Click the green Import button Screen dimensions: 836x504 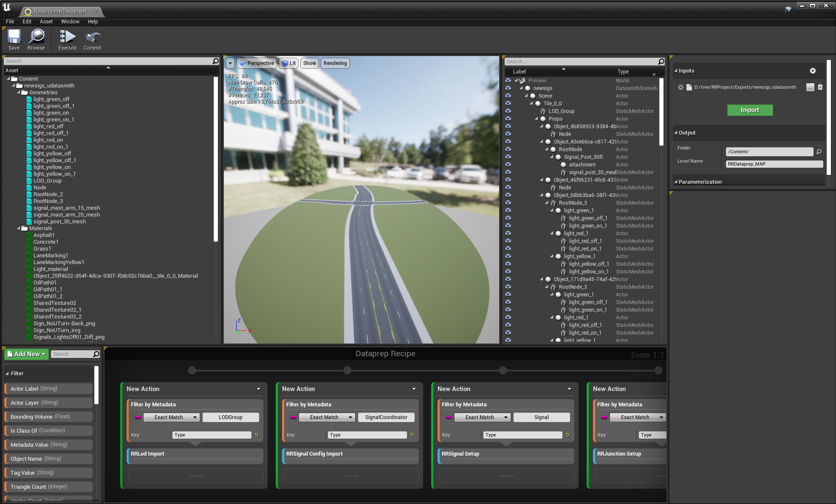click(750, 110)
